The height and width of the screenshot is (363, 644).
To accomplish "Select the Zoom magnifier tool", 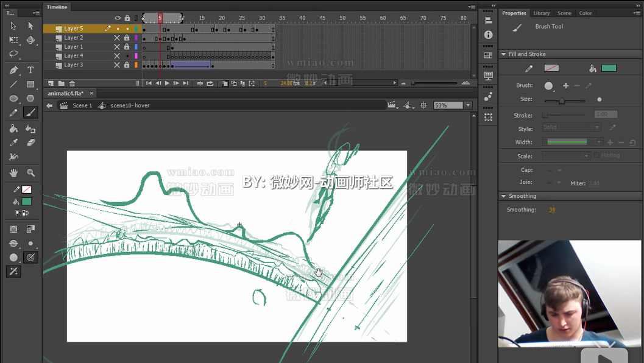I will [x=30, y=173].
